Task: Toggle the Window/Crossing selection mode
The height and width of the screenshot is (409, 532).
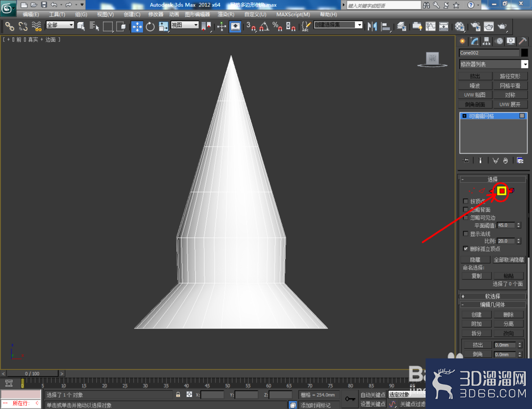Action: click(121, 26)
